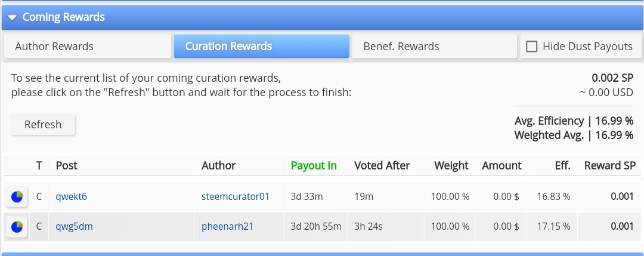
Task: Sort table by Amount column header
Action: (501, 166)
